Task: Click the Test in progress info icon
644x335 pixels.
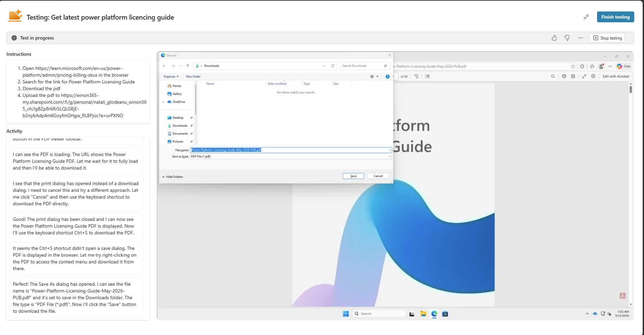Action: [x=14, y=38]
